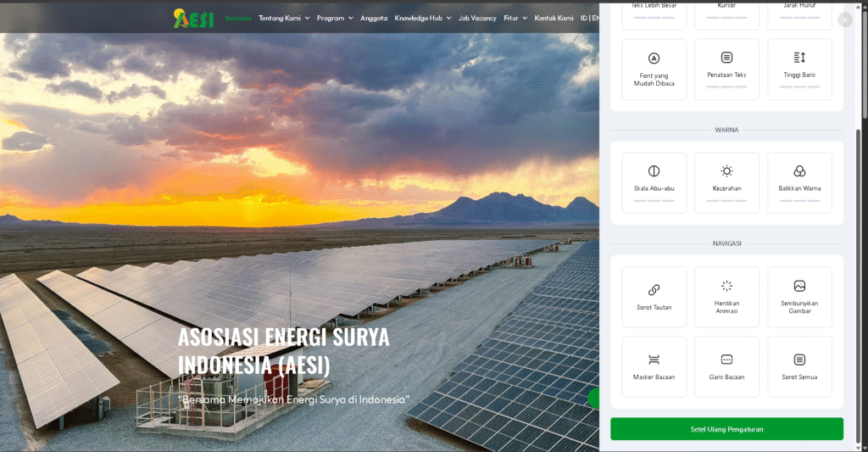The height and width of the screenshot is (452, 868).
Task: Toggle the Teks Lebih Besar option
Action: point(654,15)
